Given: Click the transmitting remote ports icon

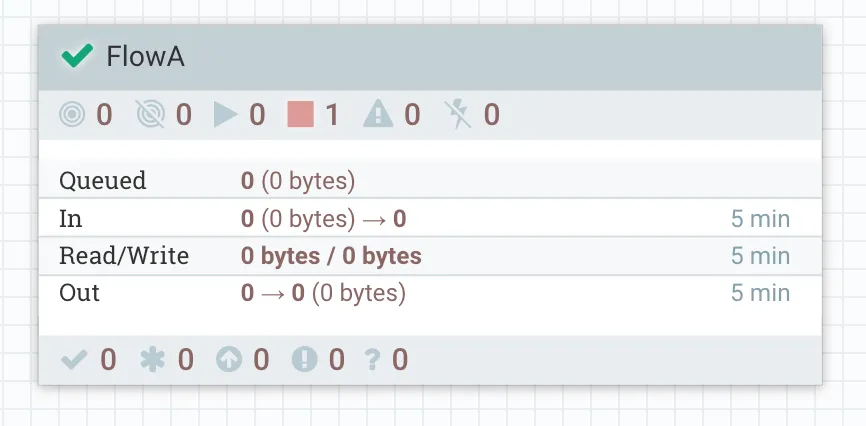Looking at the screenshot, I should 72,115.
